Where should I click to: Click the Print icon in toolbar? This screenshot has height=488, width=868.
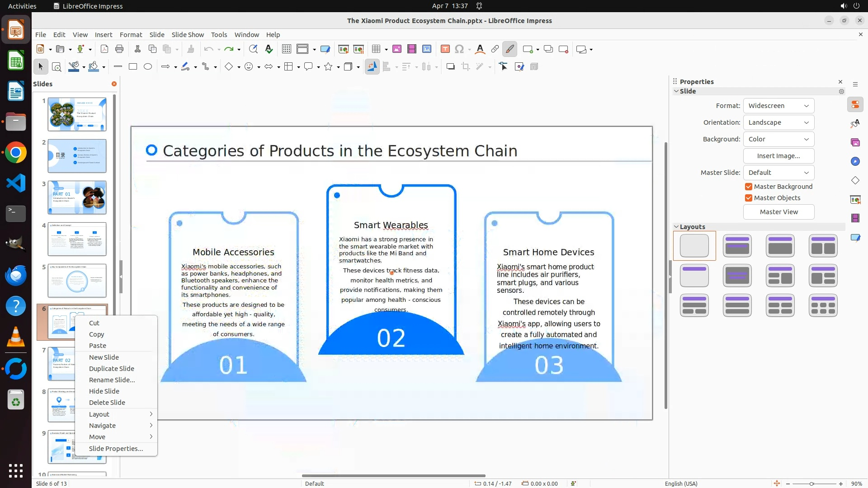tap(119, 49)
